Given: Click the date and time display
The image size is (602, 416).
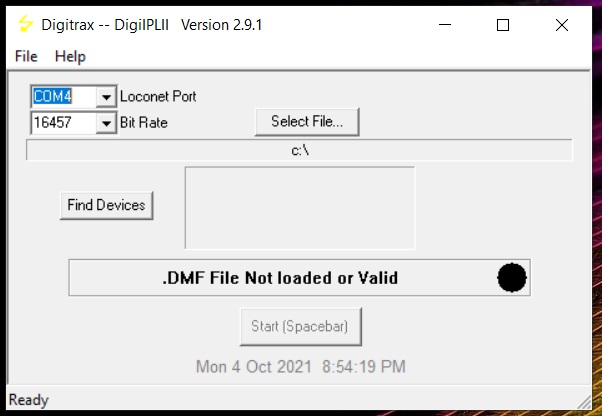Looking at the screenshot, I should tap(300, 367).
